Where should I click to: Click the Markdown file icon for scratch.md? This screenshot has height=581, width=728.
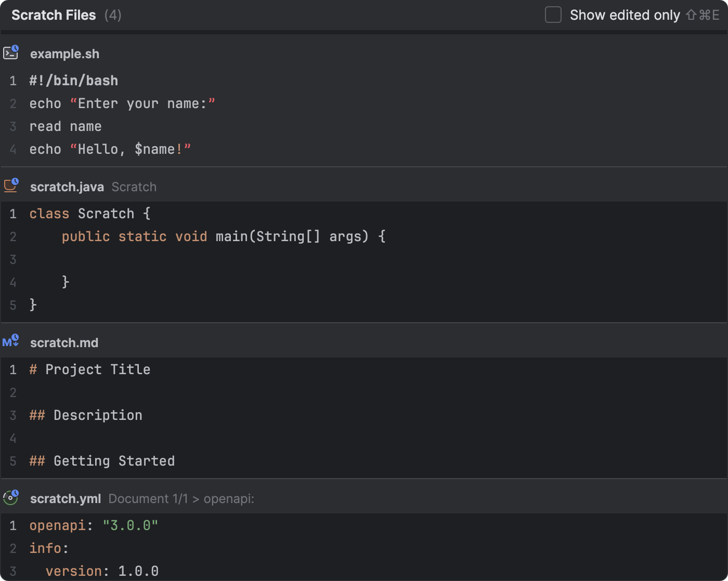11,342
